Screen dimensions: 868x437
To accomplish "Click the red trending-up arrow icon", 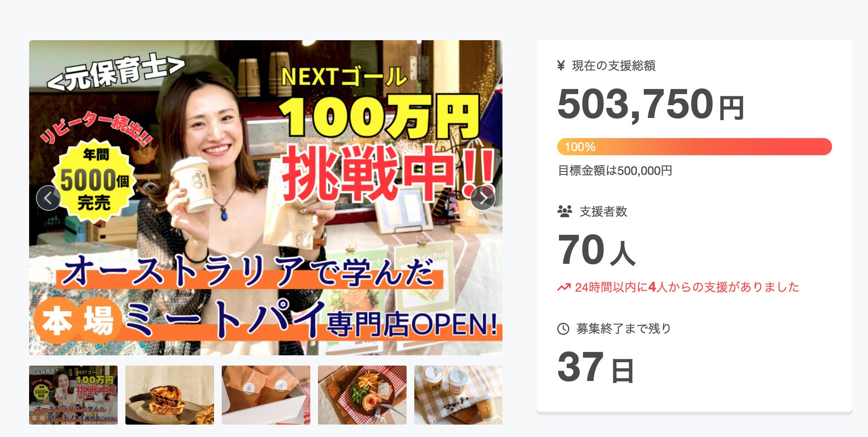I will click(564, 287).
